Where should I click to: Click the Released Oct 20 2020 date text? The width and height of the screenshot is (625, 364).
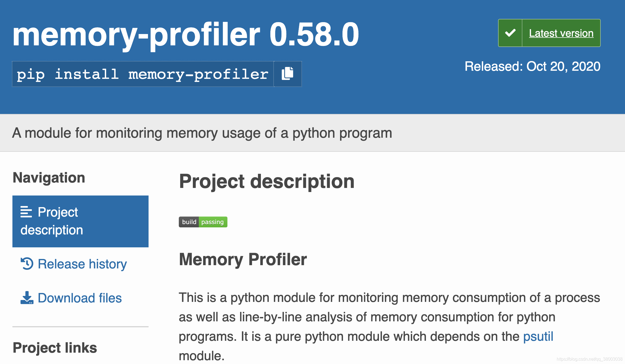pos(532,66)
